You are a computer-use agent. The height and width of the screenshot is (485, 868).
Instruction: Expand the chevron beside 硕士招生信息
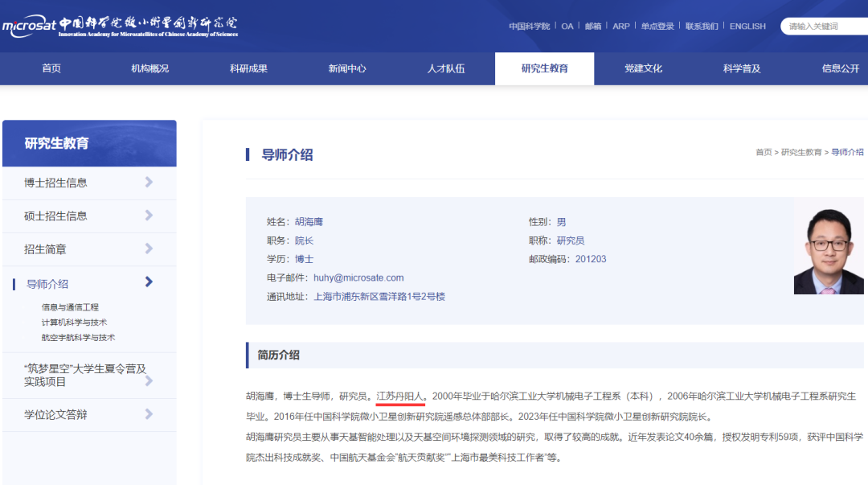click(149, 215)
